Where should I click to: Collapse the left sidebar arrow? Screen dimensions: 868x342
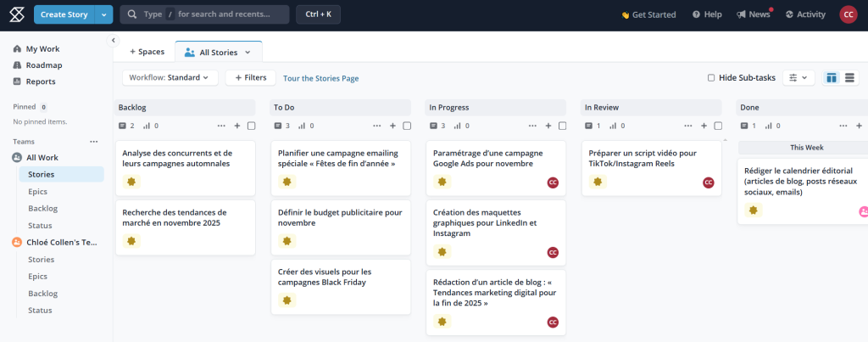tap(114, 40)
